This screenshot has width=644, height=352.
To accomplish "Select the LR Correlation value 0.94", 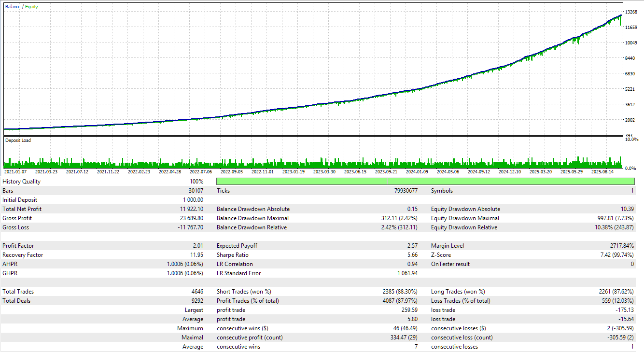I will 412,264.
